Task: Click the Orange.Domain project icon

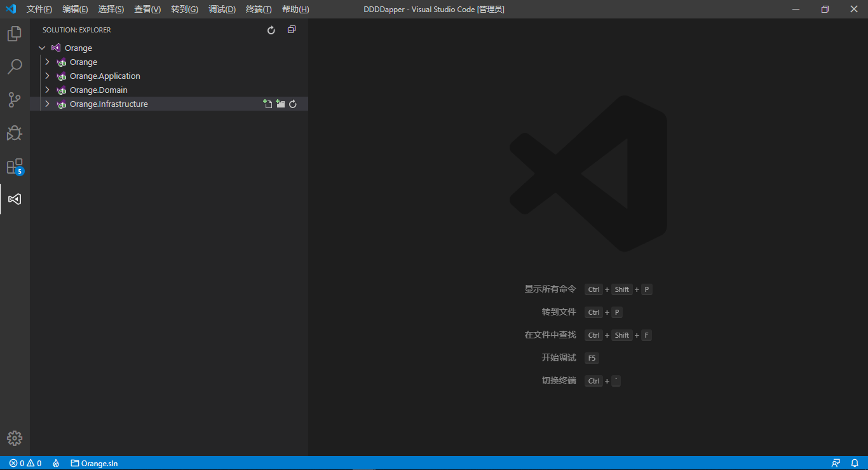Action: (x=61, y=90)
